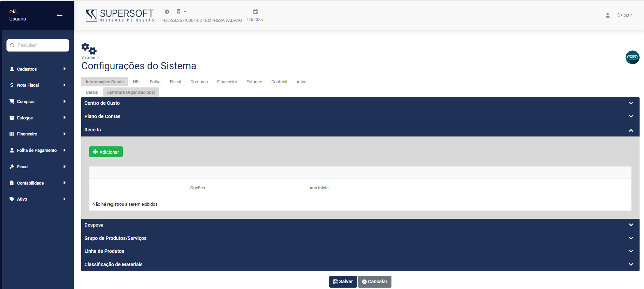
Task: Click the search magnifier icon
Action: pyautogui.click(x=12, y=45)
